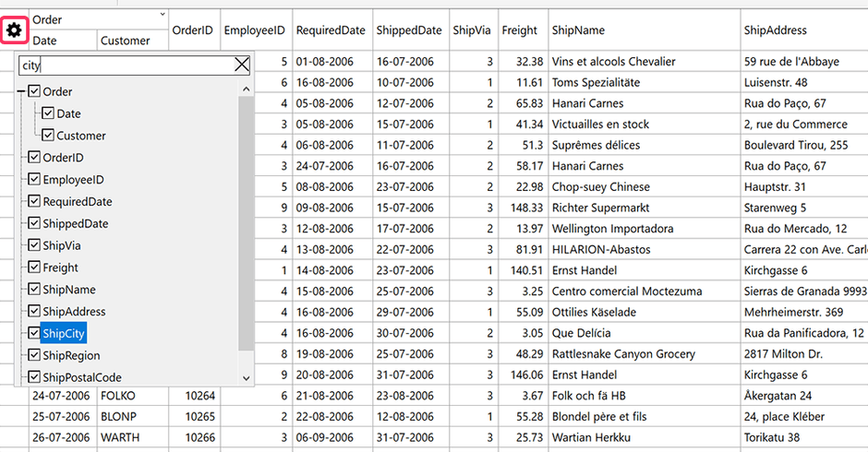Click the FOLKO customer cell
The width and height of the screenshot is (868, 452).
117,395
